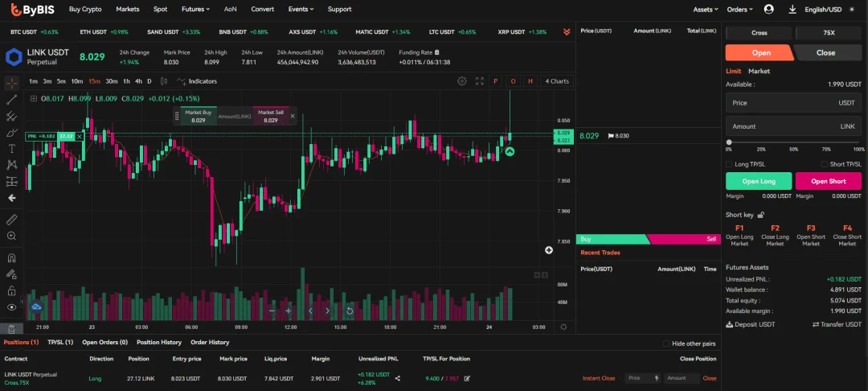
Task: Enable Long TP/SL checkbox
Action: [729, 164]
